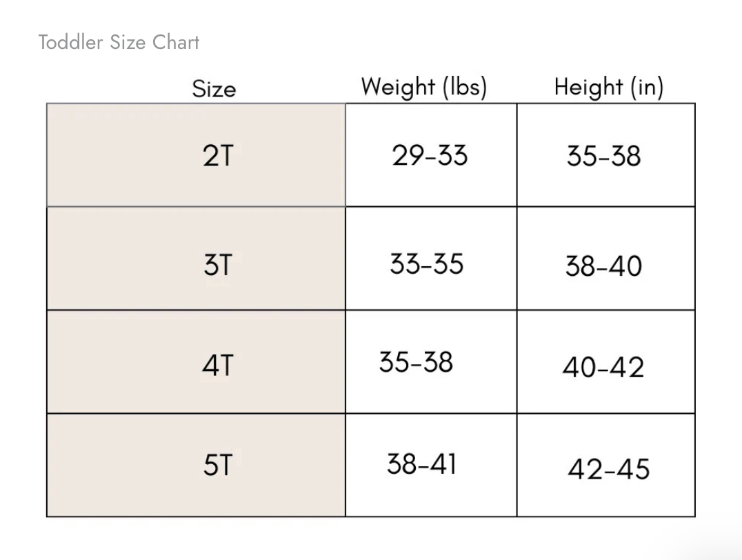This screenshot has width=742, height=560.
Task: Click the Weight (lbs) column header
Action: (424, 88)
